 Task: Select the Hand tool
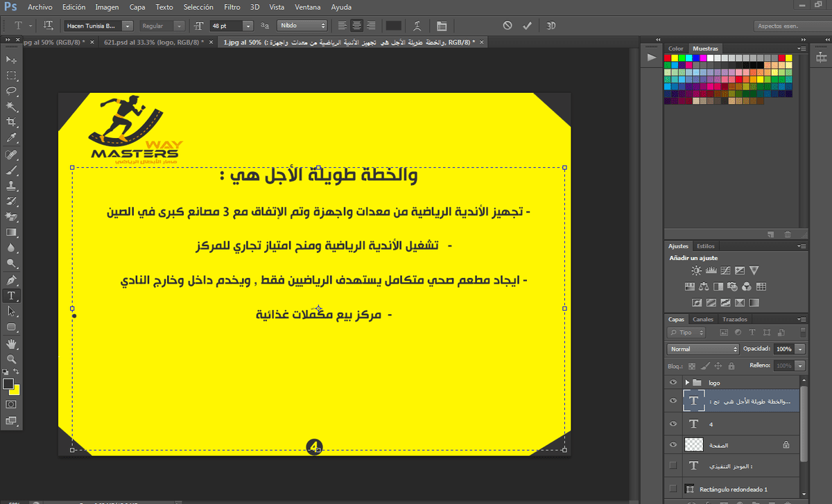11,344
